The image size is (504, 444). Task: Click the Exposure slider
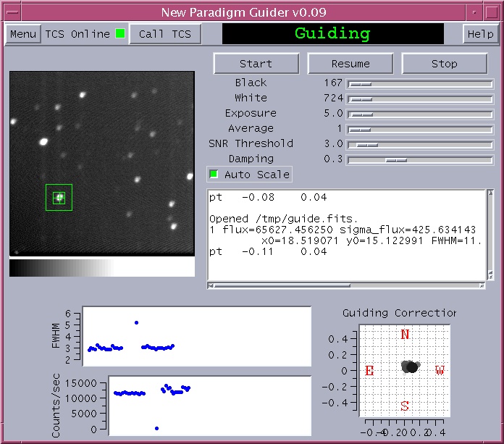361,114
